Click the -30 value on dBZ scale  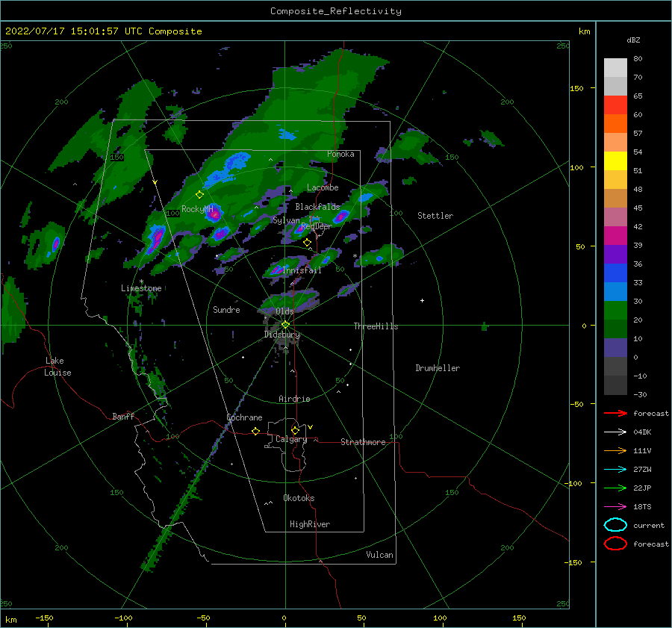(x=640, y=394)
